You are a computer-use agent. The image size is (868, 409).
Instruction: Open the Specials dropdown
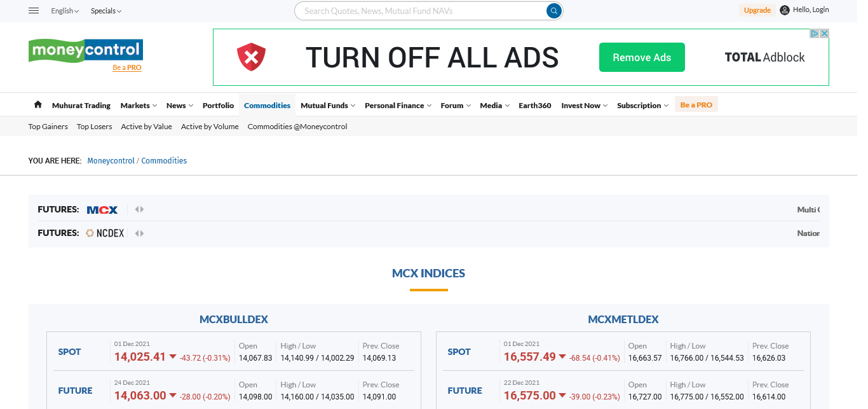click(x=105, y=11)
